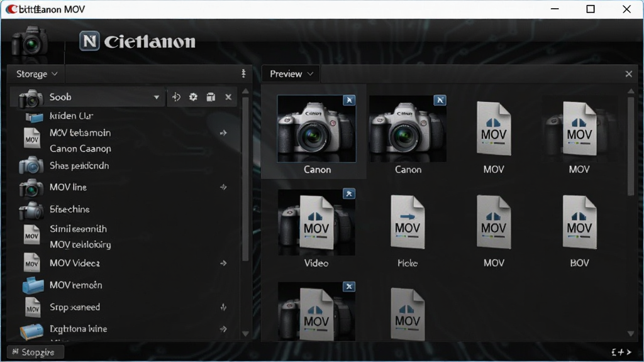Click arrow next to 'MOV line'
The height and width of the screenshot is (362, 644).
tap(223, 187)
